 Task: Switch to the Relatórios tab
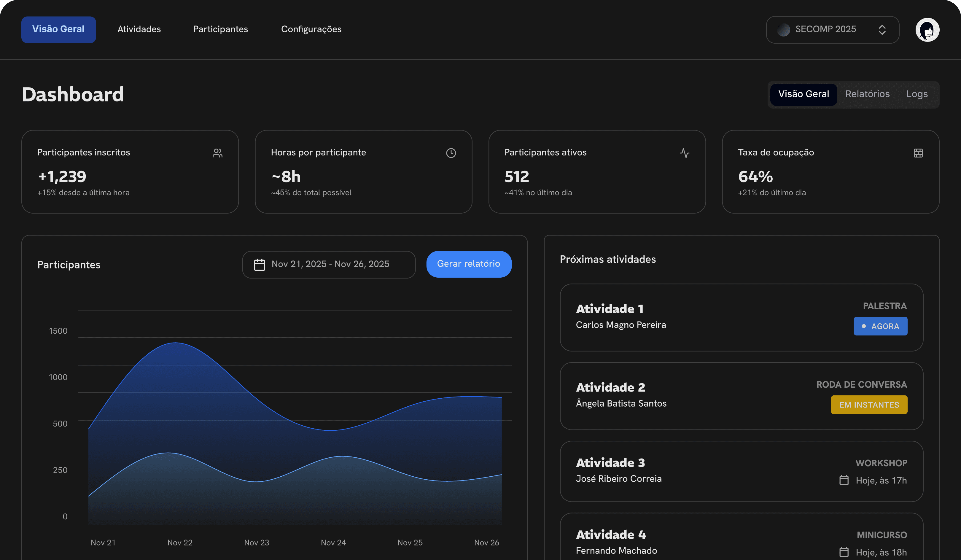click(867, 94)
